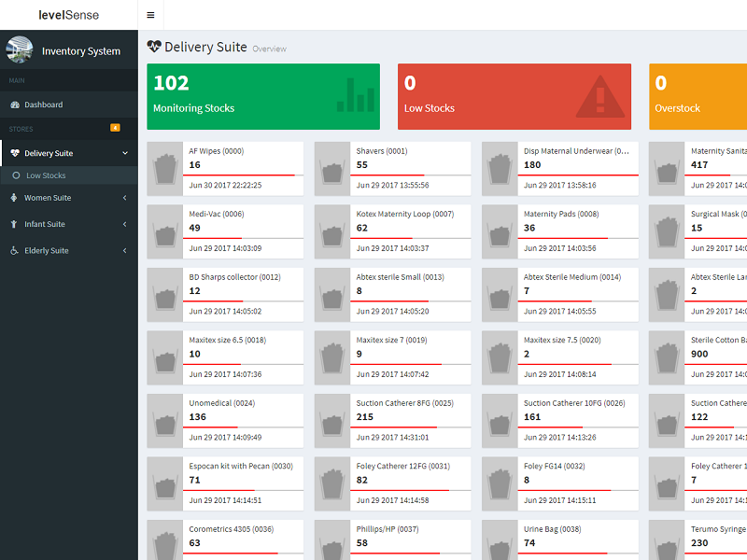Click the levelSense logo link
The width and height of the screenshot is (747, 560).
click(x=68, y=15)
